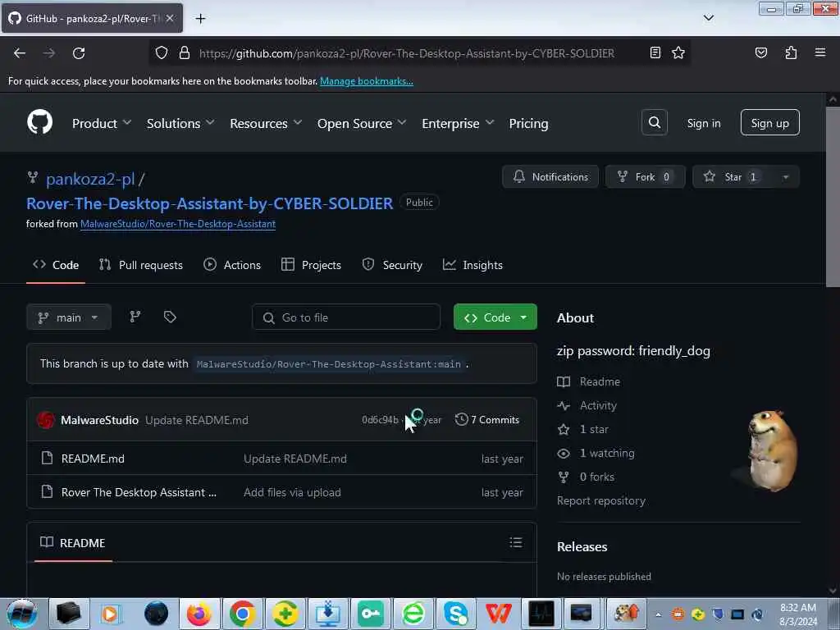View branches via the branch icon
The image size is (840, 630).
point(135,317)
